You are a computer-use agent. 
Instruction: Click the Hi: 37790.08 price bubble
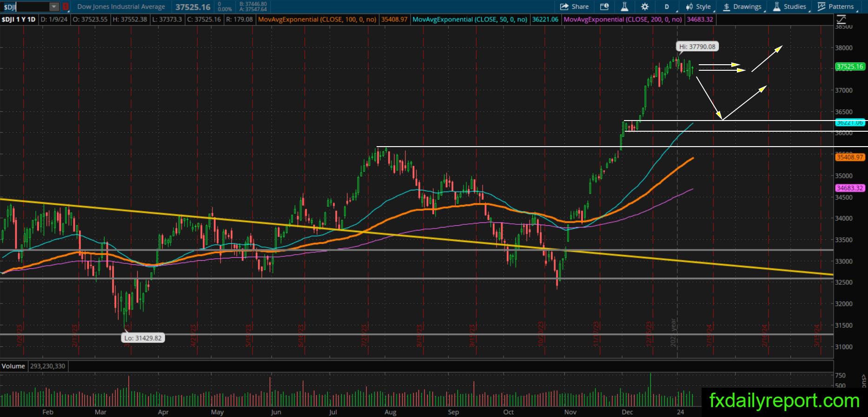coord(697,47)
